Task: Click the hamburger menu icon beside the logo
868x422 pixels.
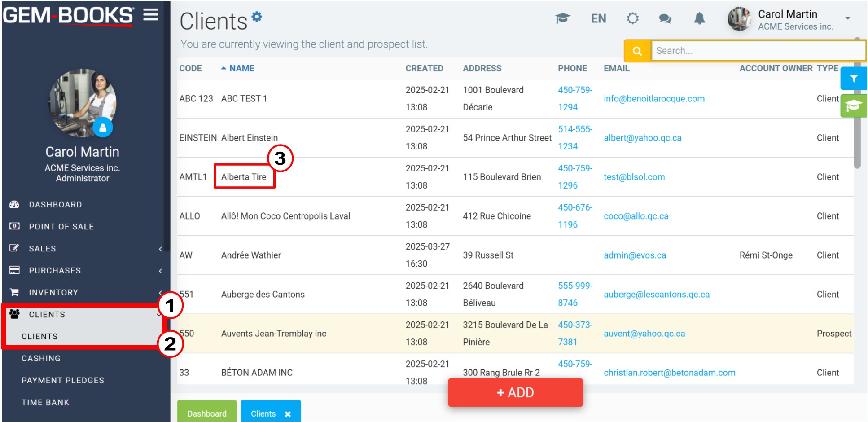Action: click(x=151, y=15)
